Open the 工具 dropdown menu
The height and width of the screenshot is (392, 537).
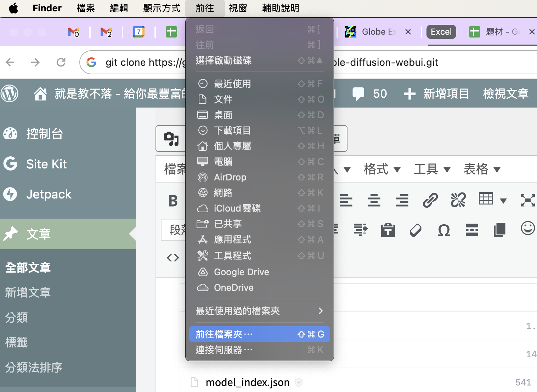[x=432, y=169]
